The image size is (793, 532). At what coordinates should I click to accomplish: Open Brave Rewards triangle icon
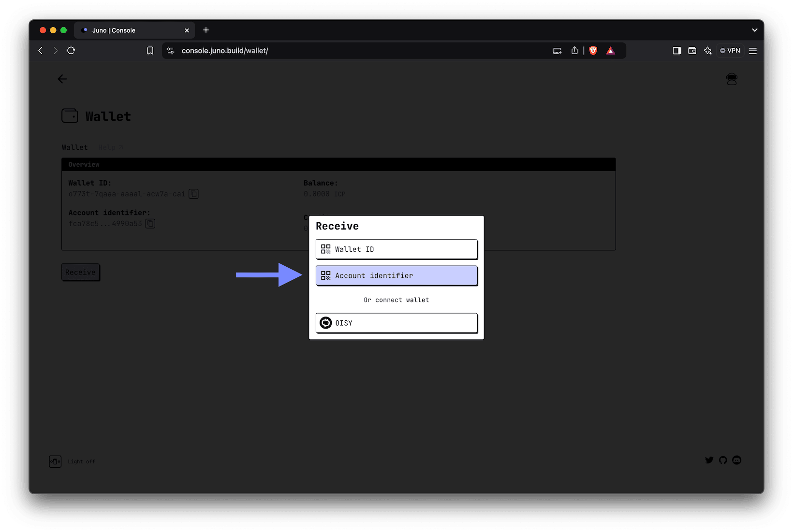(610, 50)
